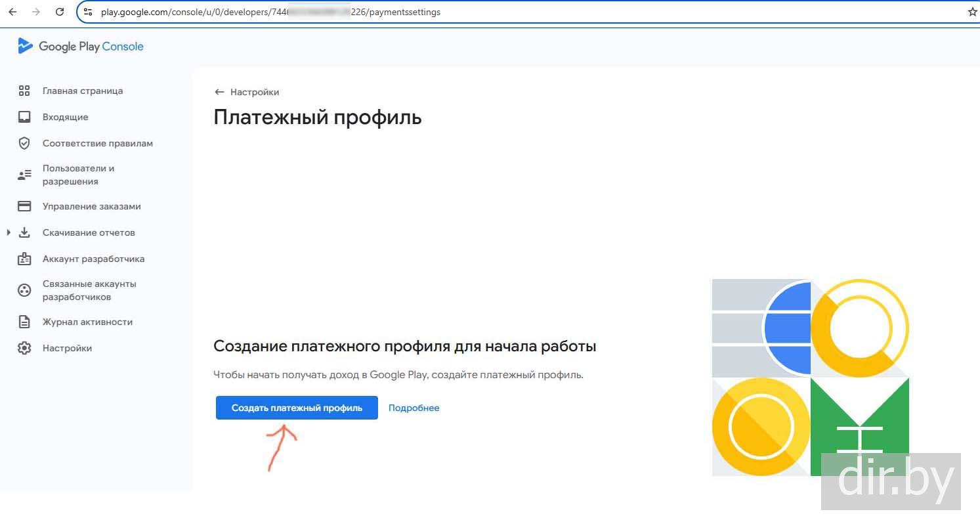Select Настройки in the sidebar menu
The height and width of the screenshot is (520, 980).
(x=67, y=348)
